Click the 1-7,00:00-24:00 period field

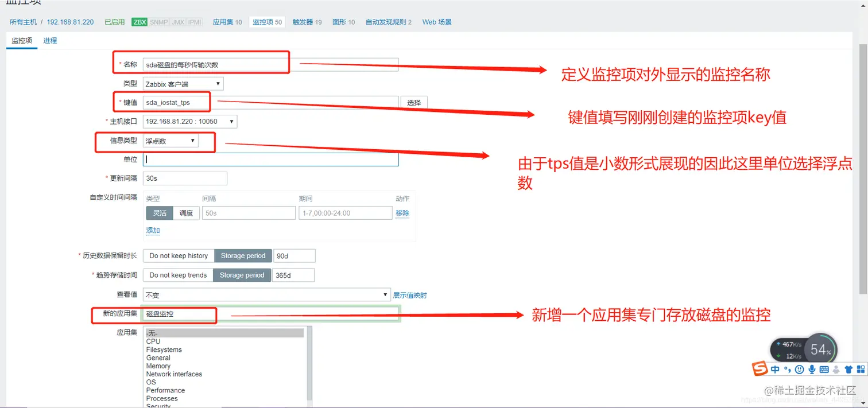(345, 213)
